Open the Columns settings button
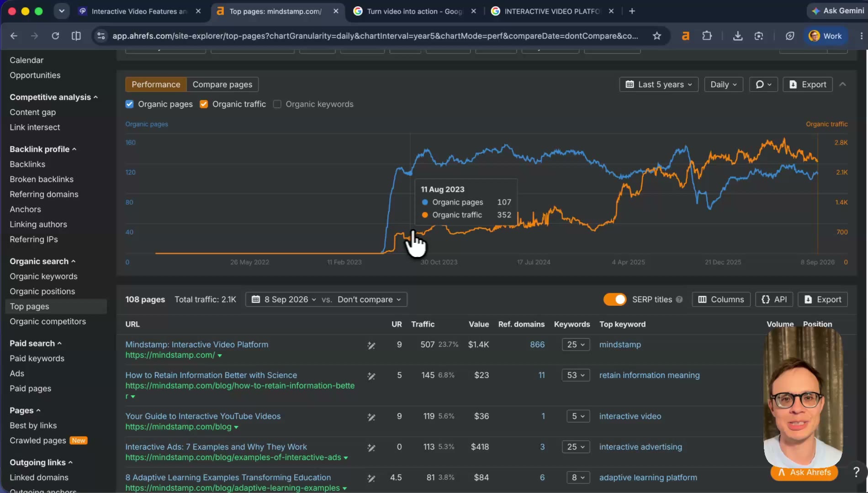868x493 pixels. coord(721,299)
